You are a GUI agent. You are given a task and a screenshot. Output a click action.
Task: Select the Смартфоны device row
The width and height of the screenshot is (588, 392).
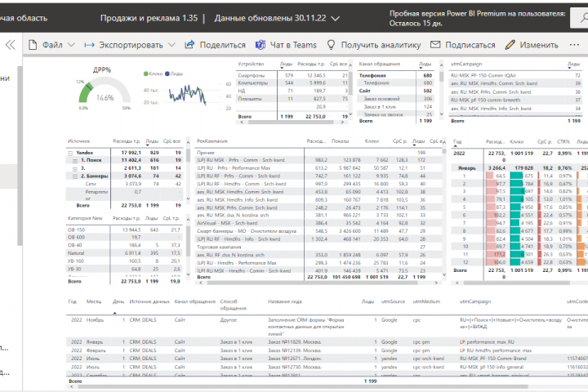pyautogui.click(x=292, y=75)
